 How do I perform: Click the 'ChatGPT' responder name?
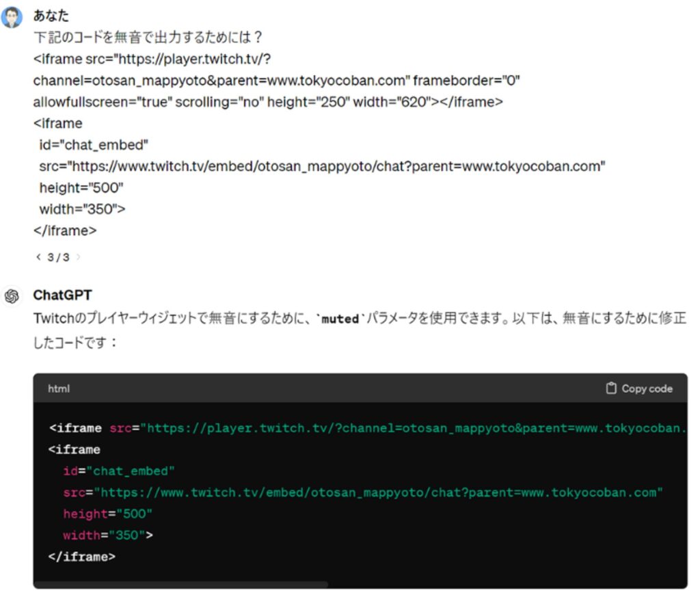tap(62, 295)
